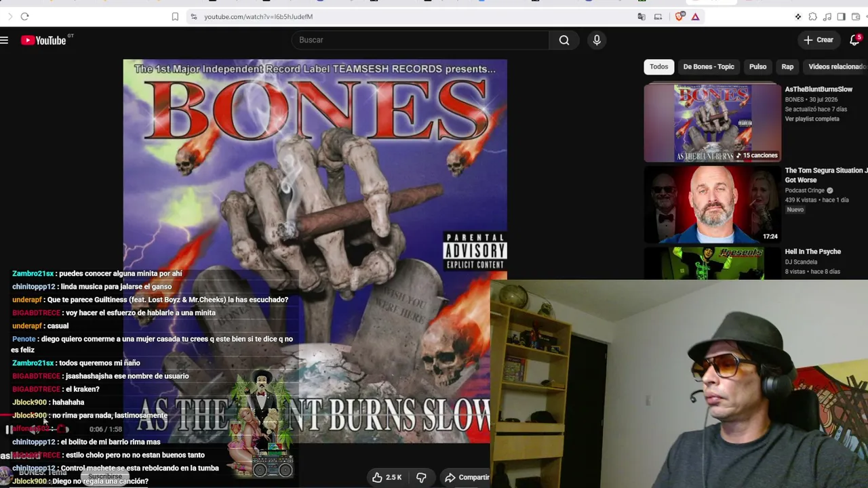
Task: Open the Hell In The Psyche thumbnail
Action: [712, 263]
